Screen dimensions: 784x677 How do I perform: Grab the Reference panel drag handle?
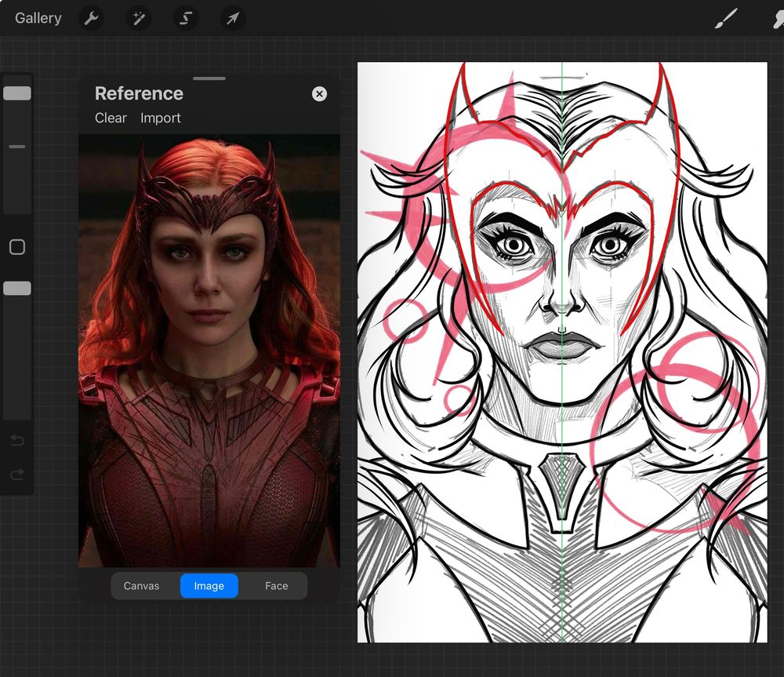pos(209,78)
